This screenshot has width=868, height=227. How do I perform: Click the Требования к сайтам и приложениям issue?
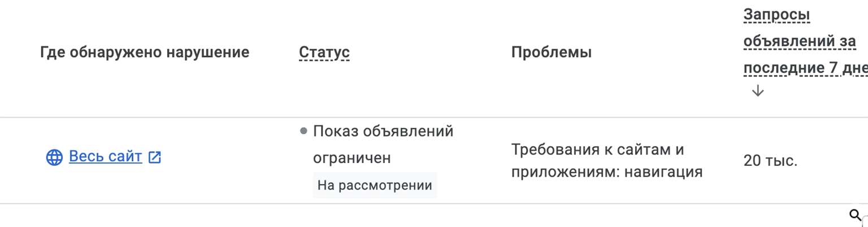pyautogui.click(x=607, y=161)
